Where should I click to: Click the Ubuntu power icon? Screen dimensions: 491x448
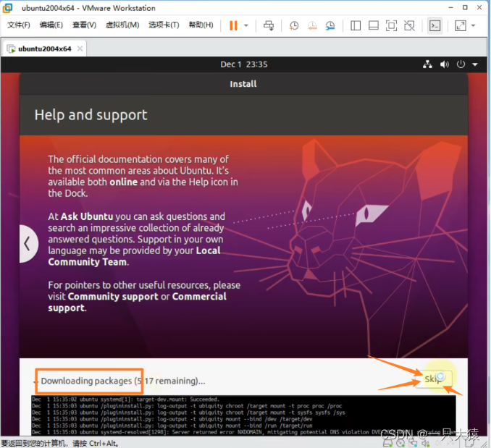click(461, 64)
